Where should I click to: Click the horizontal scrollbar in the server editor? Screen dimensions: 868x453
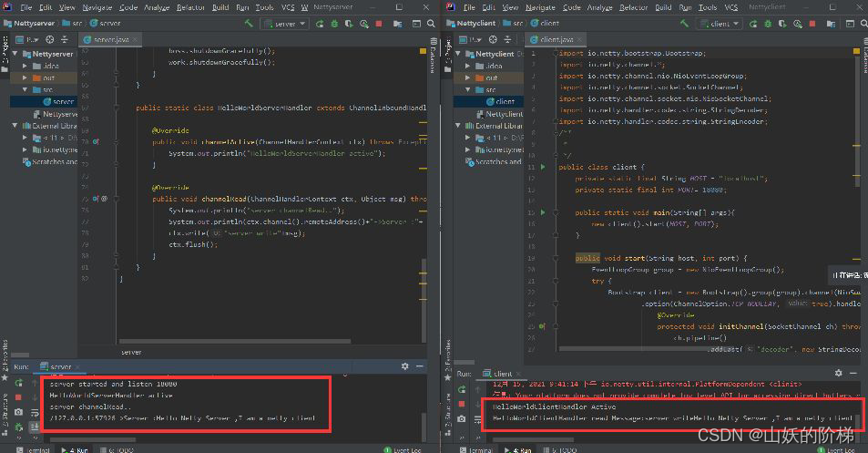pos(235,341)
